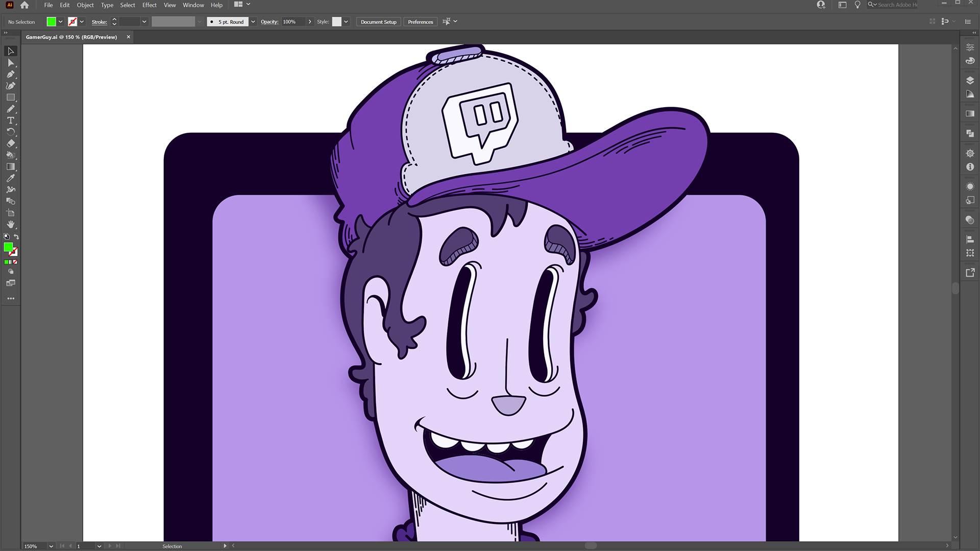Select the Hand tool
The height and width of the screenshot is (551, 980).
pos(11,225)
